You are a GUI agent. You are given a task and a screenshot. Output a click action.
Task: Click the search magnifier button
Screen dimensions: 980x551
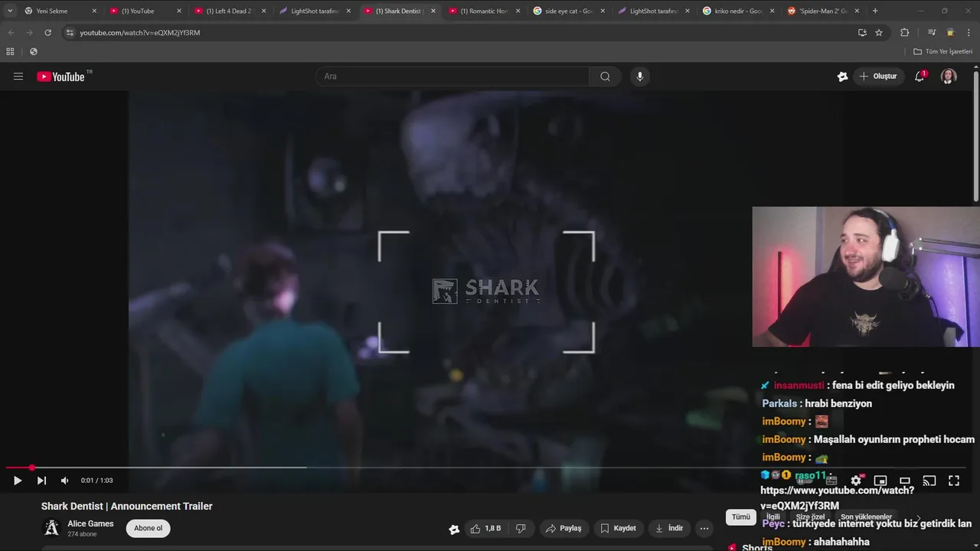[605, 77]
